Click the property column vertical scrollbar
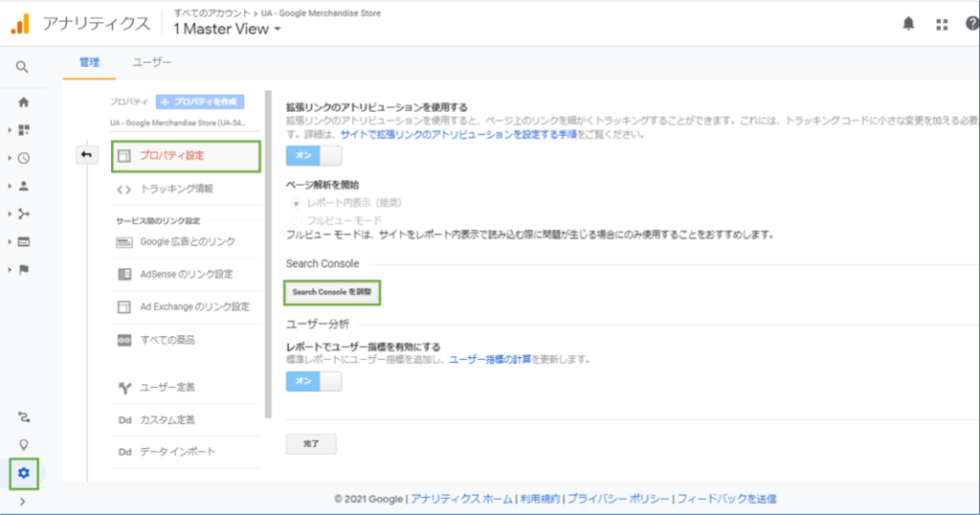The width and height of the screenshot is (980, 515). [x=268, y=255]
